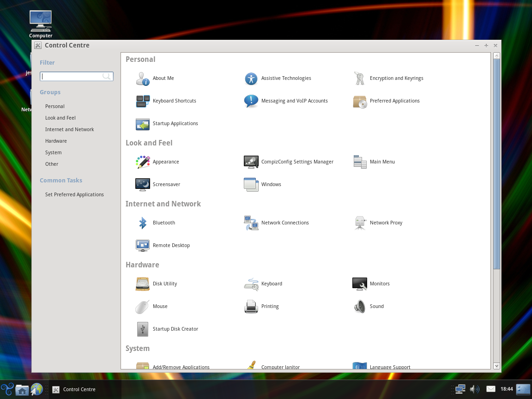Open the About Me icon

tap(143, 79)
